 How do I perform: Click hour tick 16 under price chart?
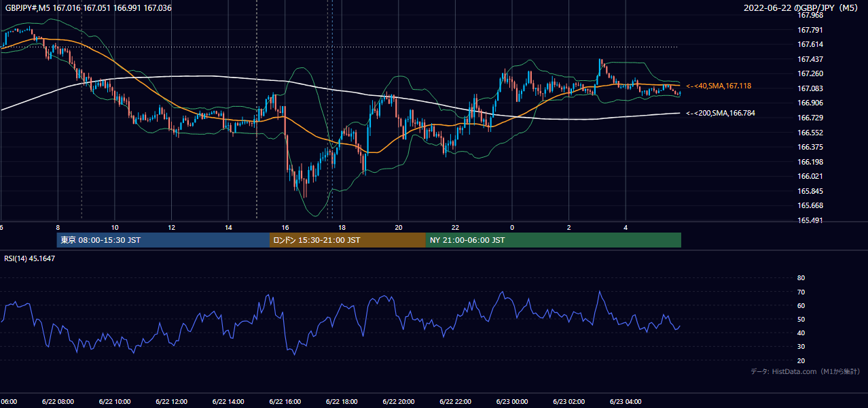pos(285,228)
